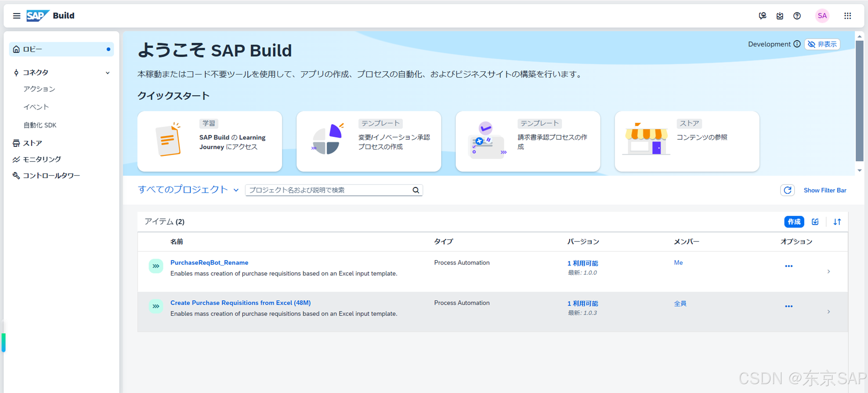Click the 最新: 1.0.3 version text
The width and height of the screenshot is (868, 393).
[x=582, y=313]
